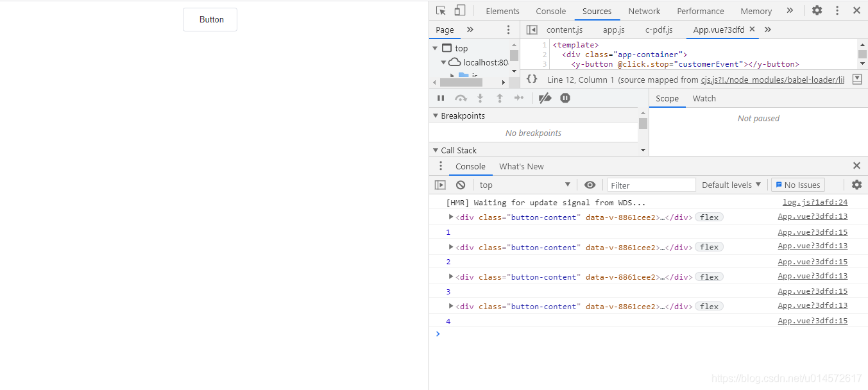
Task: Click the pause script execution icon
Action: coord(441,98)
